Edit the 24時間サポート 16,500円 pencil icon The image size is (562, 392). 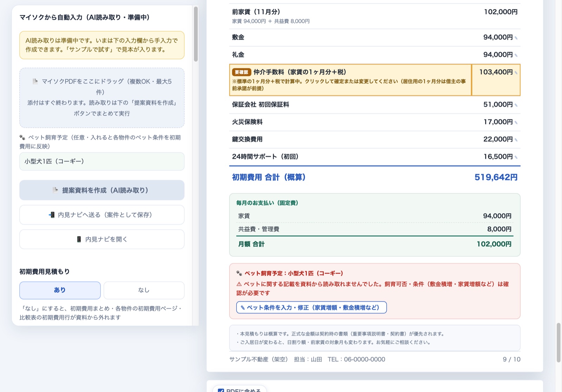pyautogui.click(x=516, y=157)
